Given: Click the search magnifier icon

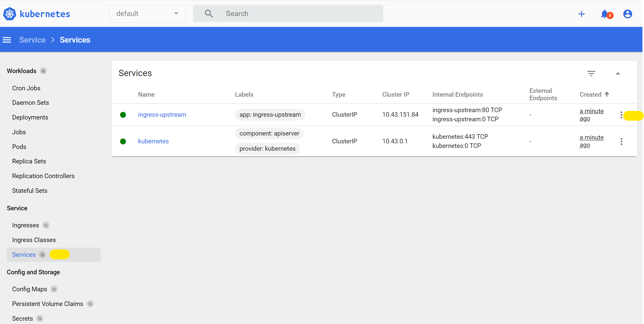Looking at the screenshot, I should pos(209,13).
